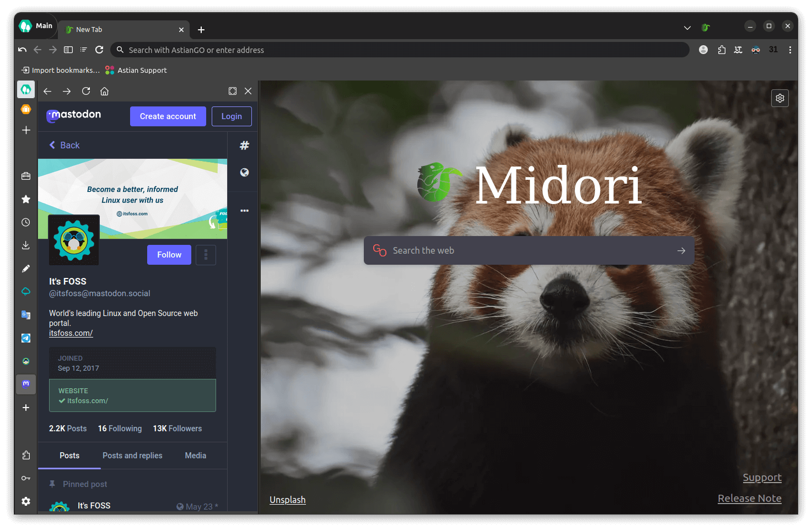Open the Telegram sidebar app
This screenshot has width=812, height=530.
[25, 338]
